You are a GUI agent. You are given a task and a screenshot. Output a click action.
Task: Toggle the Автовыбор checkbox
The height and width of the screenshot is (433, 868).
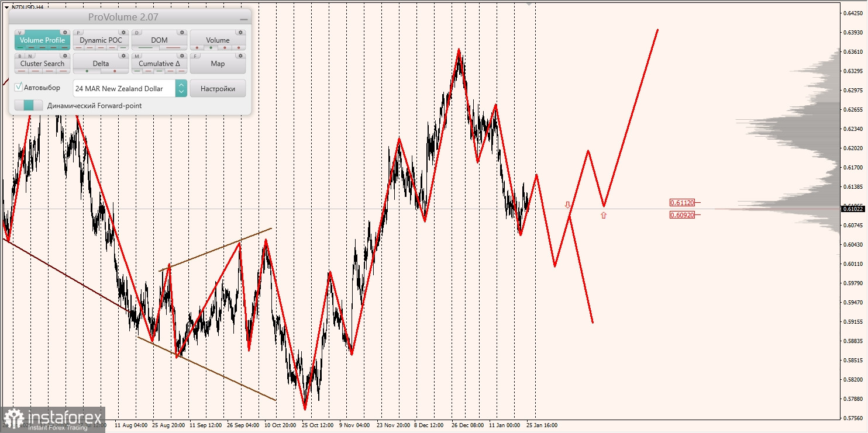19,87
